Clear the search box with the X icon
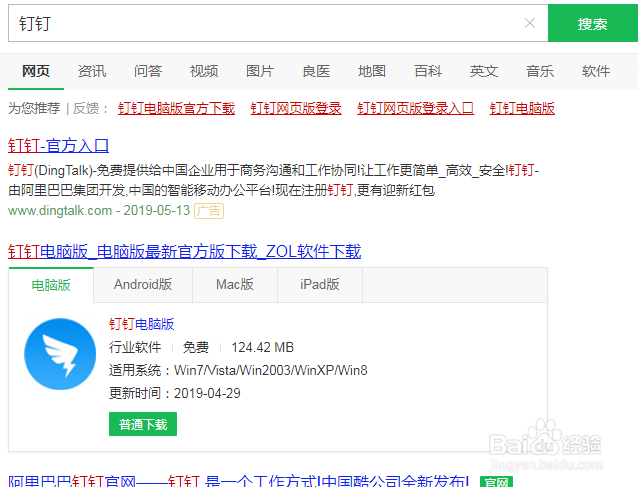The width and height of the screenshot is (638, 487). pyautogui.click(x=529, y=23)
